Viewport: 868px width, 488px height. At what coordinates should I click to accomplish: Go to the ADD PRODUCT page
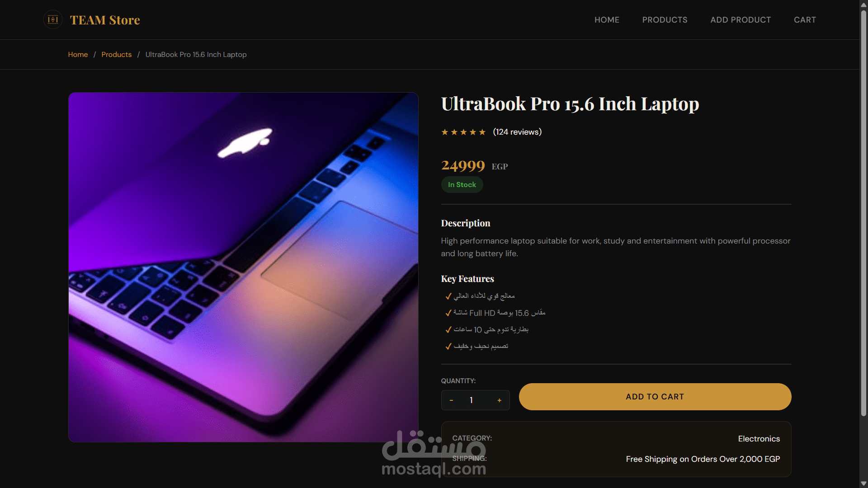tap(741, 20)
